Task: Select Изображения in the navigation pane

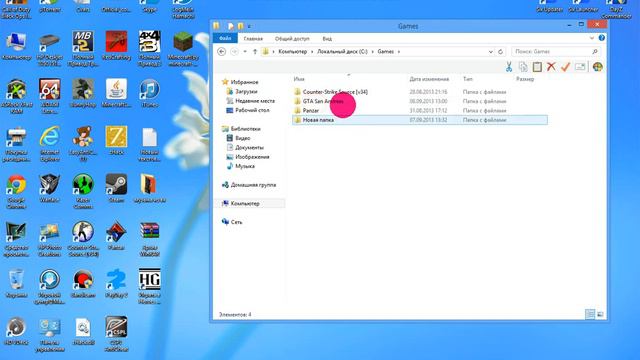Action: coord(252,157)
